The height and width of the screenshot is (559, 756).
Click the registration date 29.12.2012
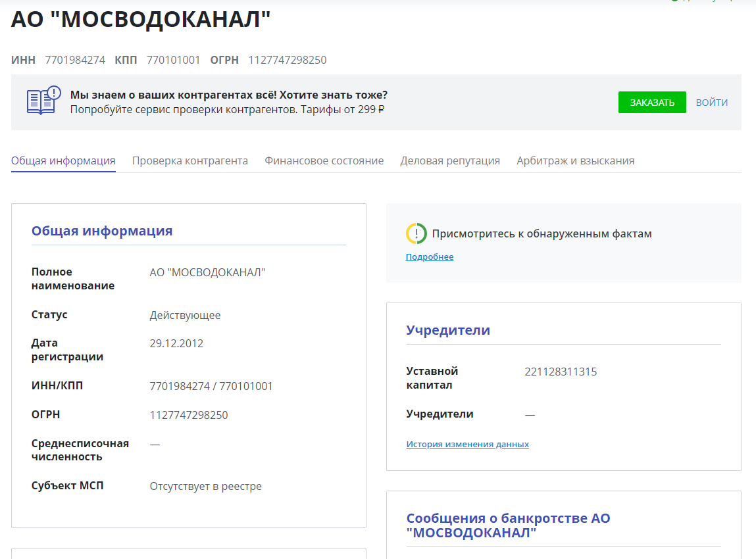(176, 343)
